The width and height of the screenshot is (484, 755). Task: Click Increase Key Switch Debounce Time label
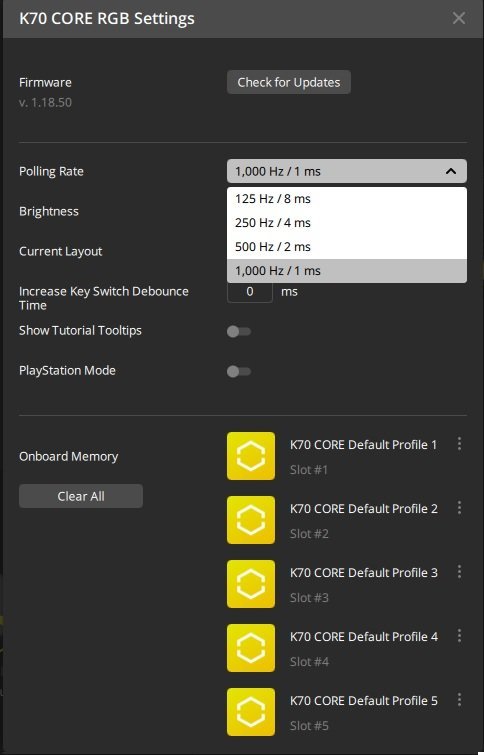104,298
